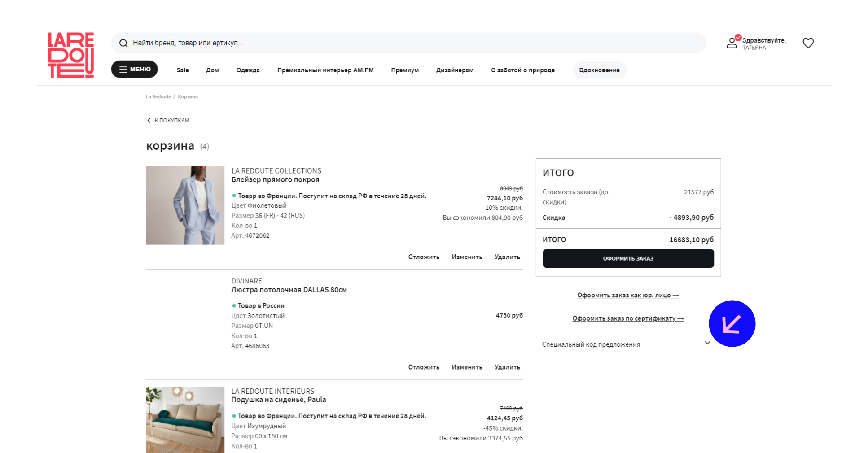Click article number Арт. 4672062
868x453 pixels.
250,235
